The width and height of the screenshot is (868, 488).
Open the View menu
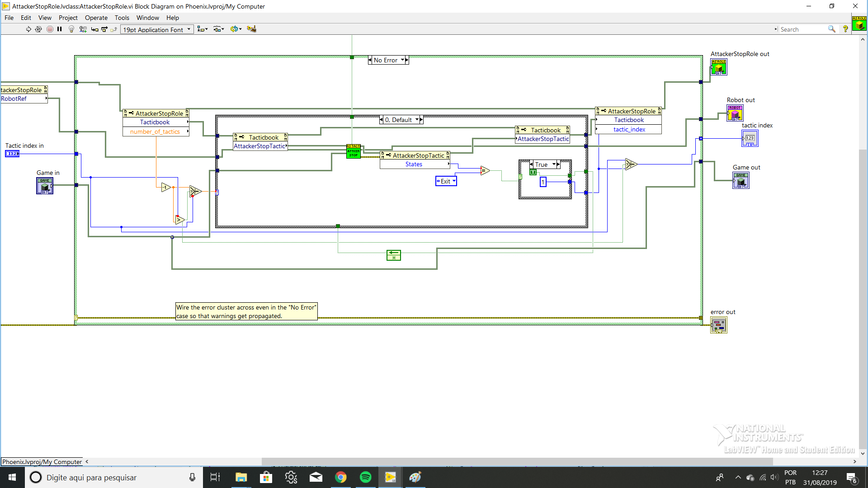coord(45,18)
